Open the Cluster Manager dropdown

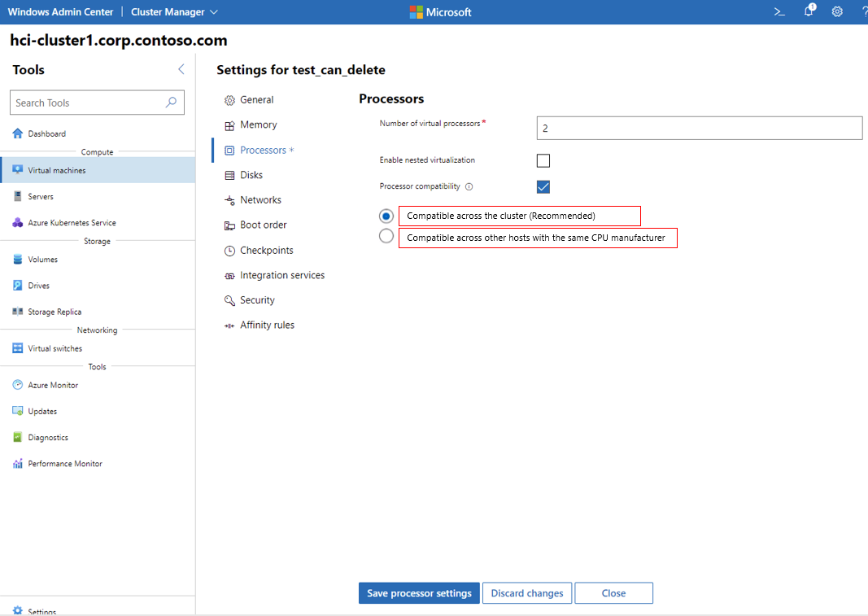174,12
